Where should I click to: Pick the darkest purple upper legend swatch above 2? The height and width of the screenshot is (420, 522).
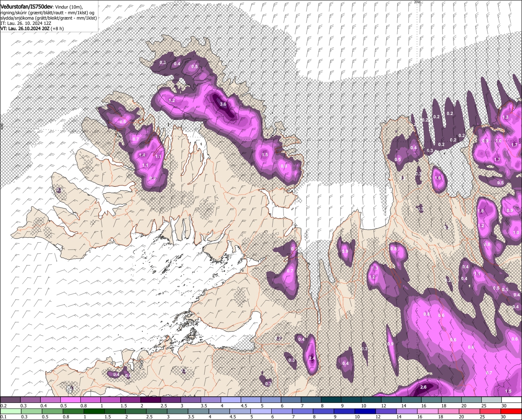[x=150, y=400]
